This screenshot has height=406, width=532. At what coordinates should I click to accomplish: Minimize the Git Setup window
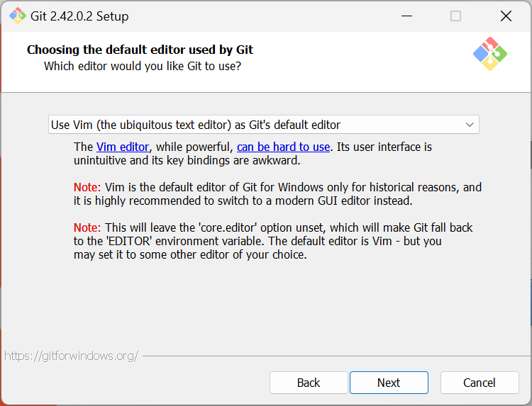point(406,16)
